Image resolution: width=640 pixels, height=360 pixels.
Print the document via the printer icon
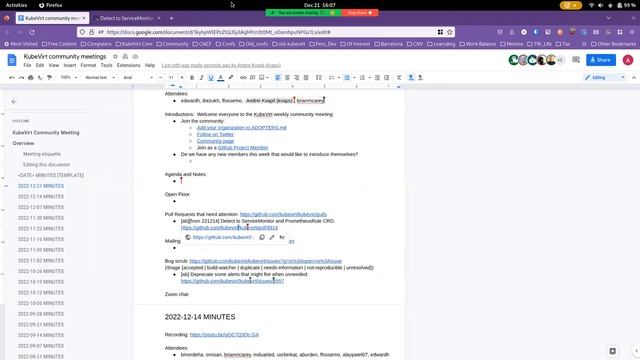31,78
